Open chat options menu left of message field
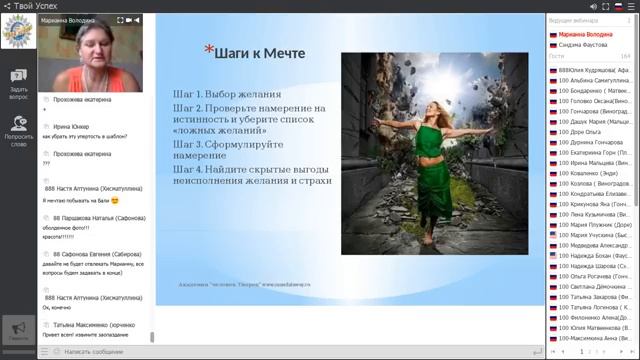This screenshot has height=360, width=640. click(44, 351)
